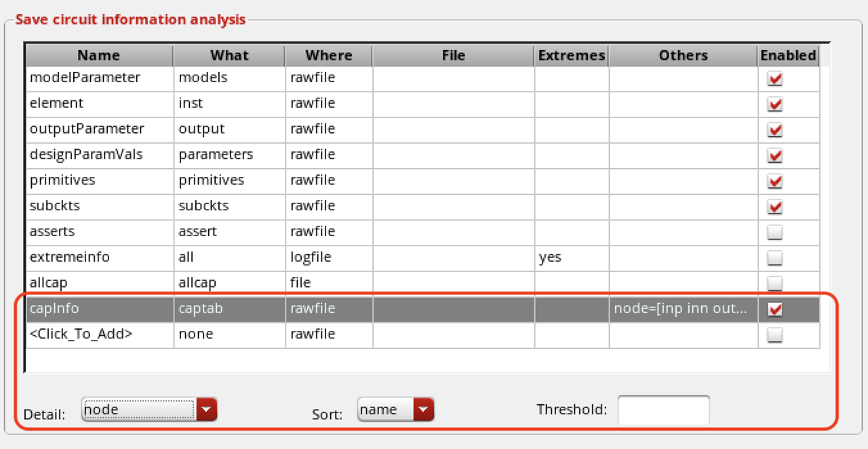868x449 pixels.
Task: Click the captab cell in What column
Action: click(229, 309)
